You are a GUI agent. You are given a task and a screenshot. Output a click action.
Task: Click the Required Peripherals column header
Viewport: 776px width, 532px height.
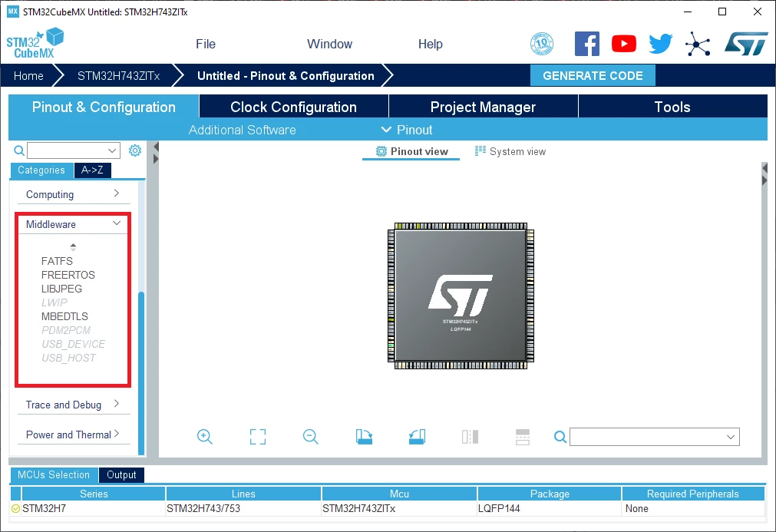pos(693,494)
